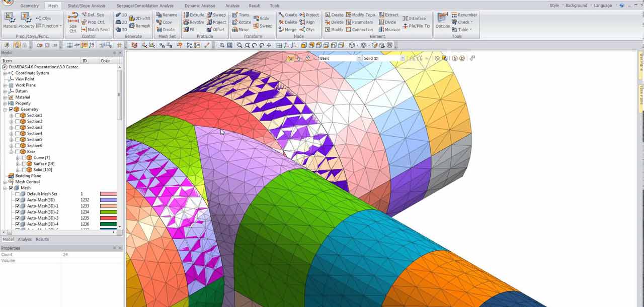
Task: Open the Analysis tab below the model tree
Action: click(24, 239)
